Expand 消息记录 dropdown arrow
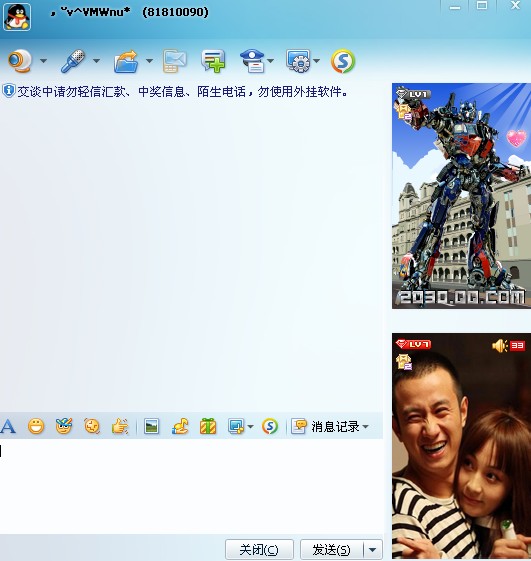 (x=365, y=426)
